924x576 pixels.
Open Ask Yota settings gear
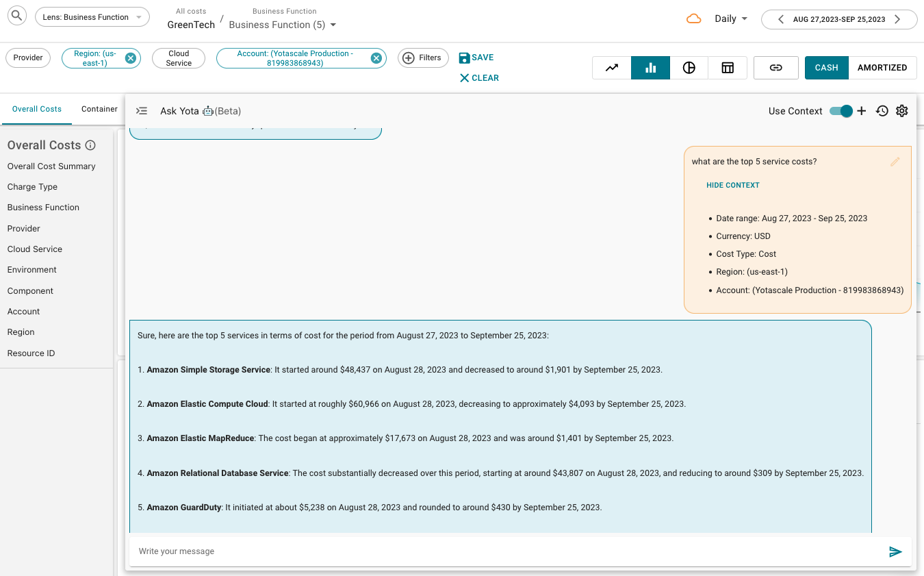pyautogui.click(x=902, y=111)
